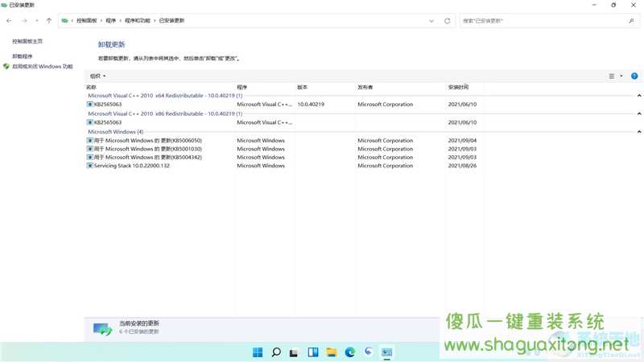This screenshot has height=362, width=644.
Task: Sort by the 版本 column header
Action: point(303,87)
